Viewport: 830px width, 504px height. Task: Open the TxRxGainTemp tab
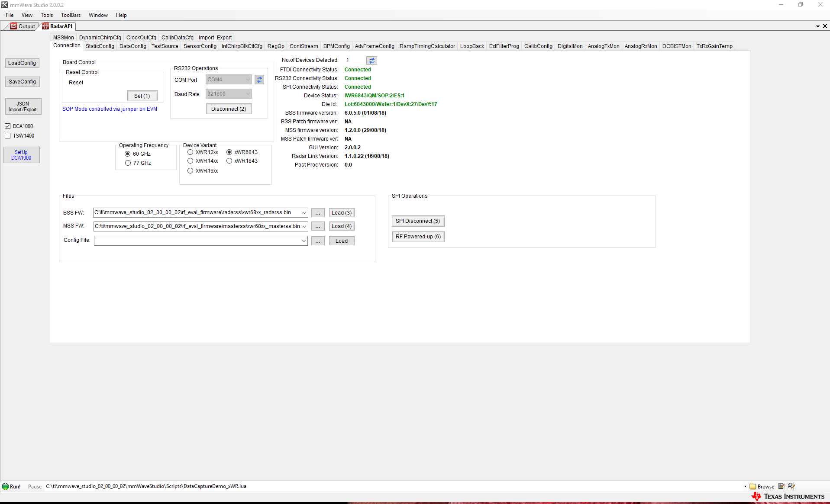click(714, 46)
